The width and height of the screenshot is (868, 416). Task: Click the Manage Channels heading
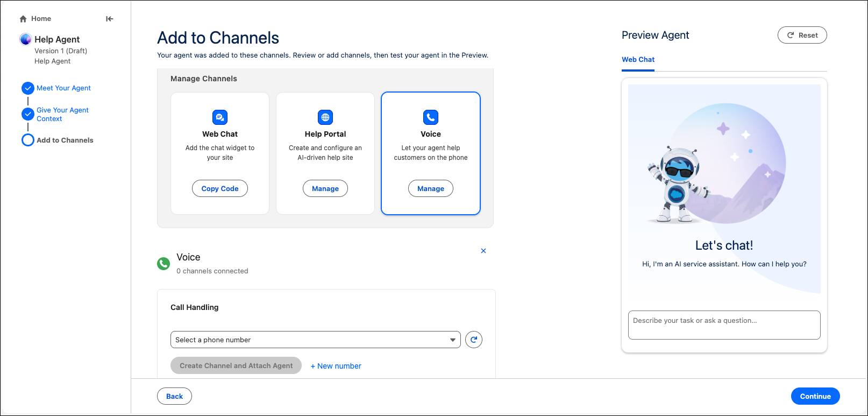click(x=204, y=79)
